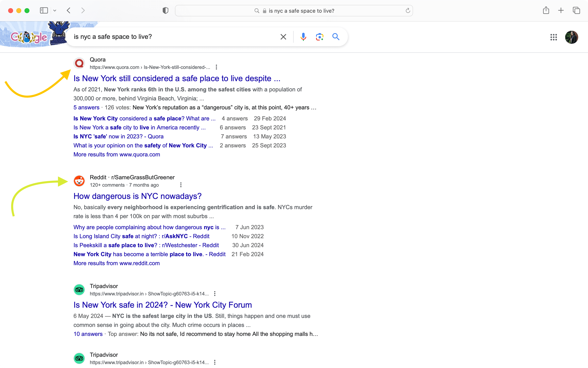Open 'How dangerous is NYC nowadays?' result
Image resolution: width=588 pixels, height=368 pixels.
point(138,196)
